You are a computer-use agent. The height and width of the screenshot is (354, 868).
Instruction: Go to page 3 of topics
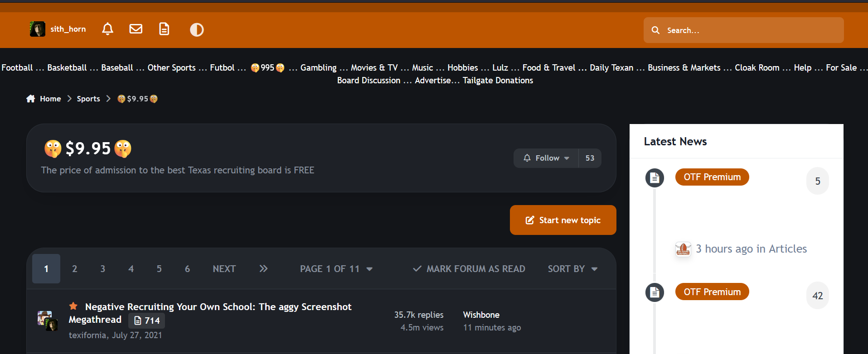[x=103, y=269]
